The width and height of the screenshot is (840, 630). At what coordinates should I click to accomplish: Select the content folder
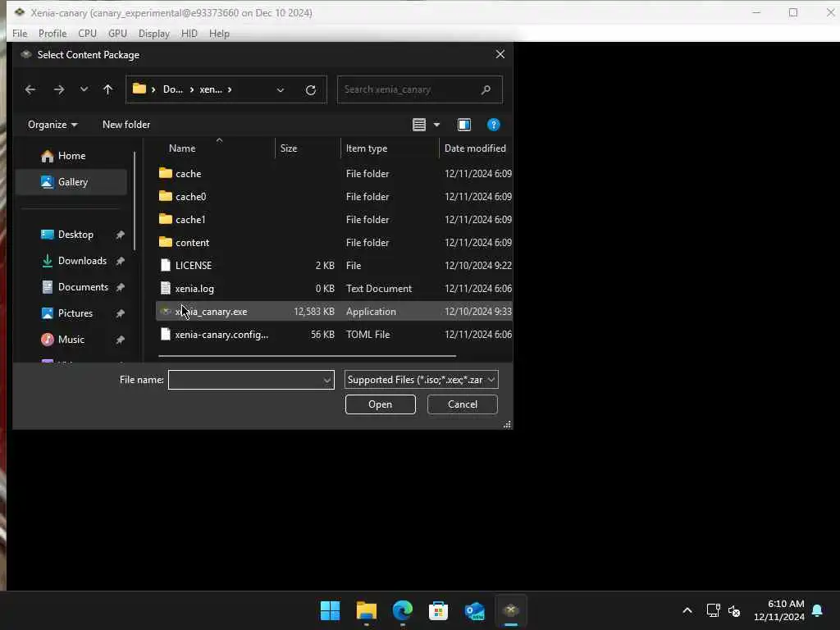click(334, 243)
